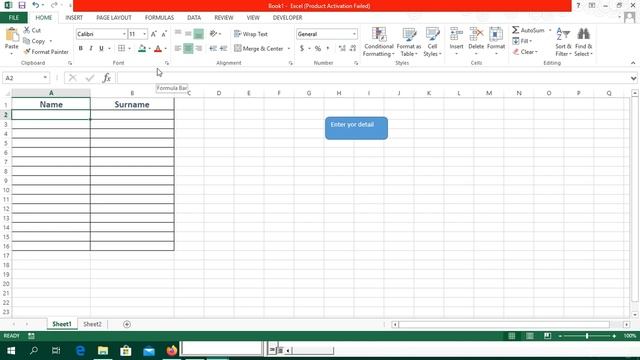Image resolution: width=640 pixels, height=360 pixels.
Task: Open Merge & Center dropdown arrow
Action: pos(289,49)
